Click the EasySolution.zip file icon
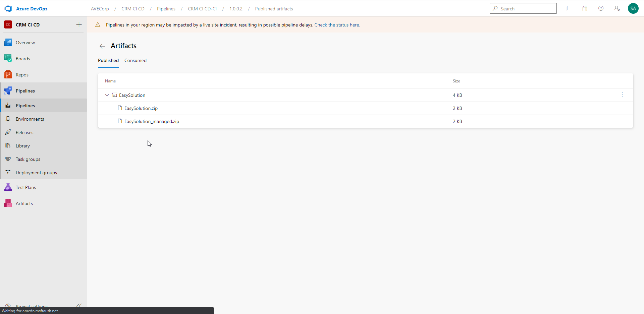The image size is (644, 314). [x=120, y=108]
